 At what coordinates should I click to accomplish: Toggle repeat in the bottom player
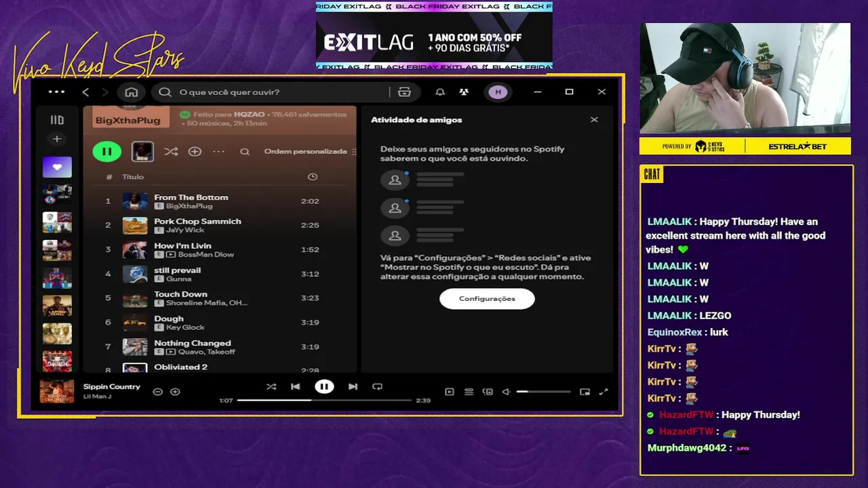pos(378,387)
